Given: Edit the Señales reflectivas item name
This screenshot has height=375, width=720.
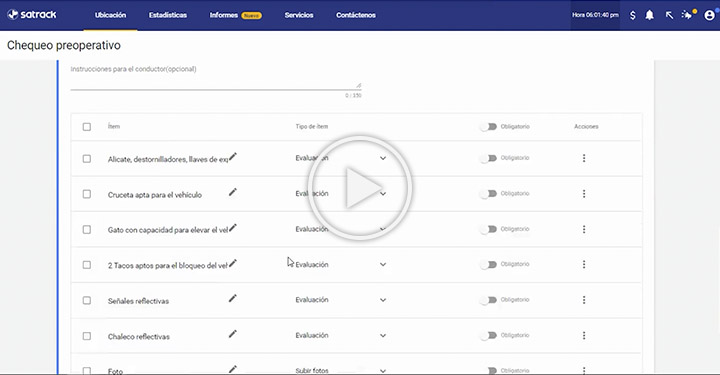Looking at the screenshot, I should point(233,298).
